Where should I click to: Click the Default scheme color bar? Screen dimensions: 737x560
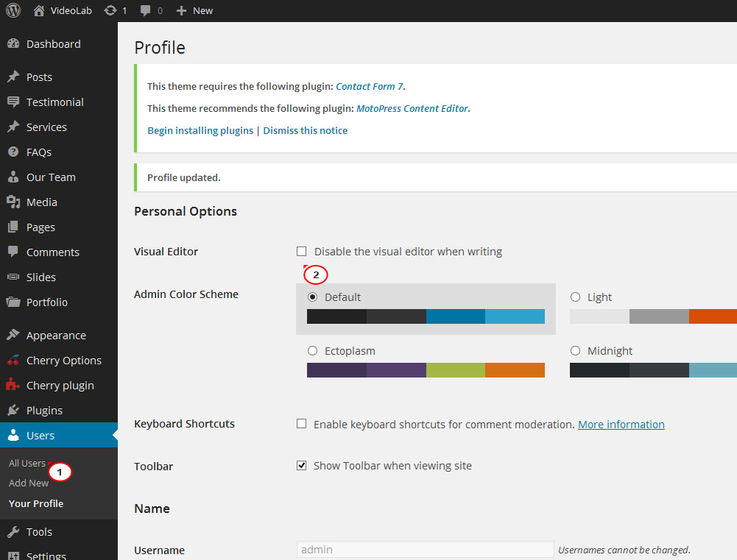[426, 316]
